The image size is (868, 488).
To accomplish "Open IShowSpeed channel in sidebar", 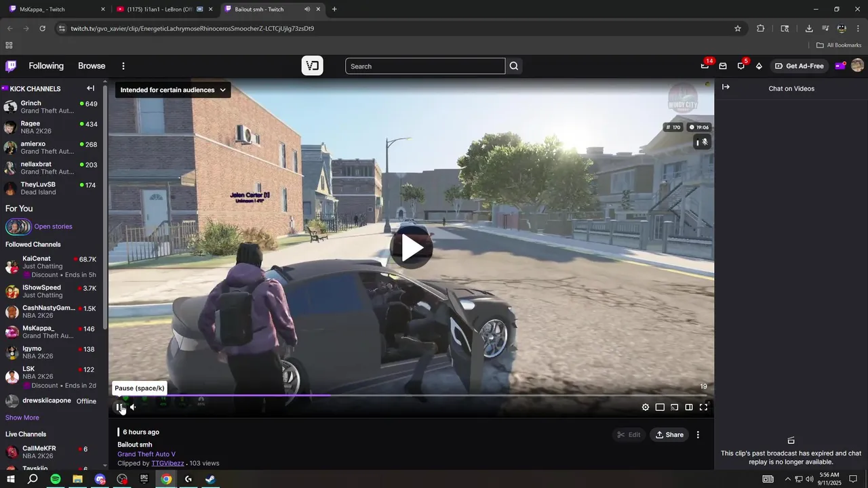I will point(51,291).
